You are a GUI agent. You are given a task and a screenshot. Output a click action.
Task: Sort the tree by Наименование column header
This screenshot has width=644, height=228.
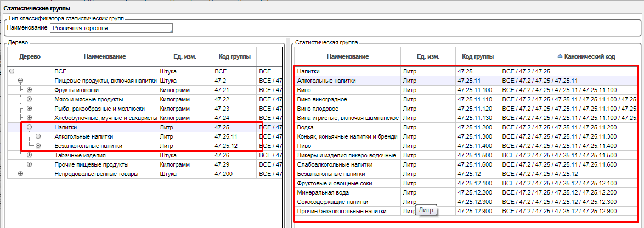click(105, 57)
